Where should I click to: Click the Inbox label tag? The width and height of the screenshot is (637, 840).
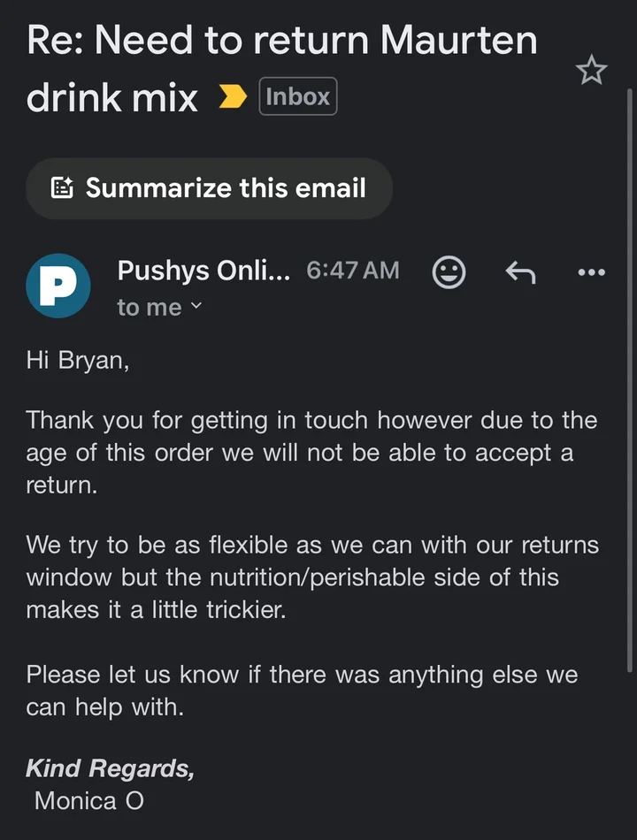[297, 96]
